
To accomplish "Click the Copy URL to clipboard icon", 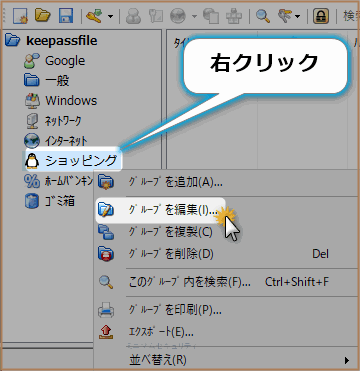I will (211, 16).
